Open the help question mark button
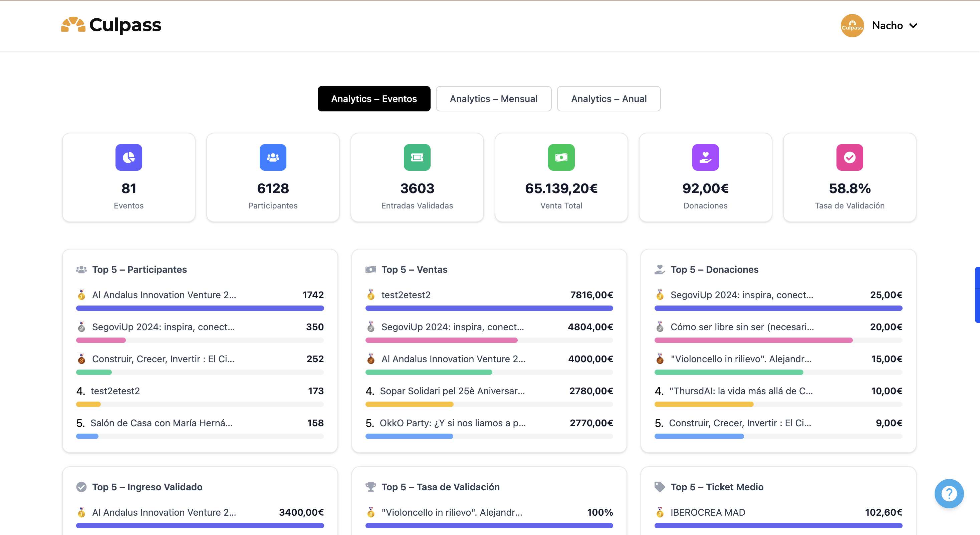This screenshot has width=980, height=535. tap(949, 493)
